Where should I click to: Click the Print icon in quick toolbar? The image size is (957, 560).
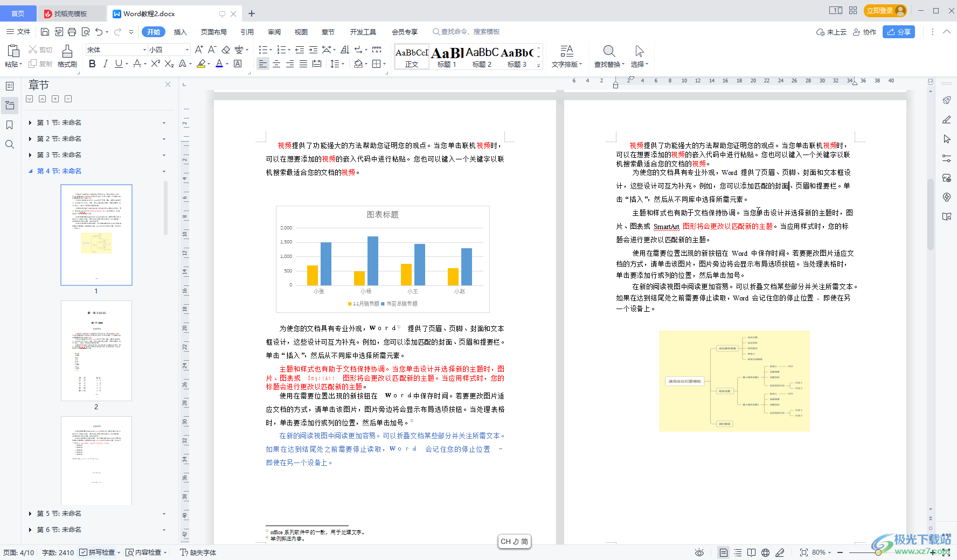[x=72, y=32]
